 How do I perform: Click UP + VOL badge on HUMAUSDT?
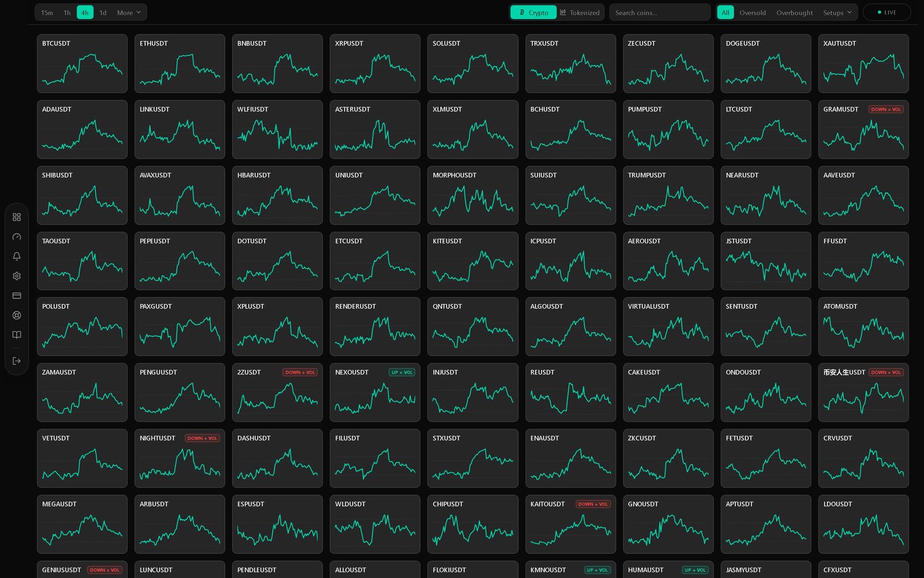(695, 570)
